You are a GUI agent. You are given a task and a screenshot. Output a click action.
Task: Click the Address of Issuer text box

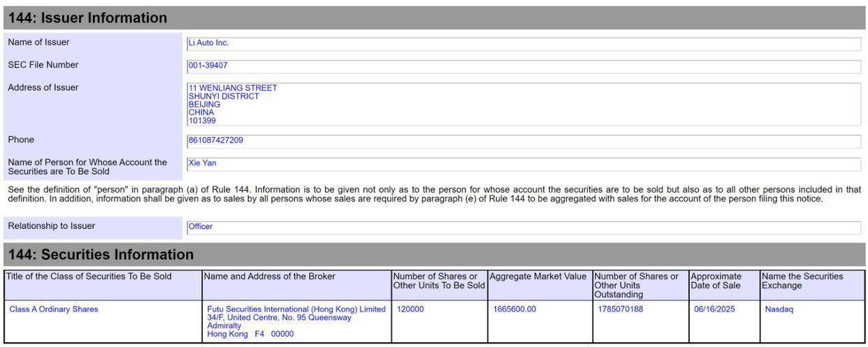coord(523,104)
